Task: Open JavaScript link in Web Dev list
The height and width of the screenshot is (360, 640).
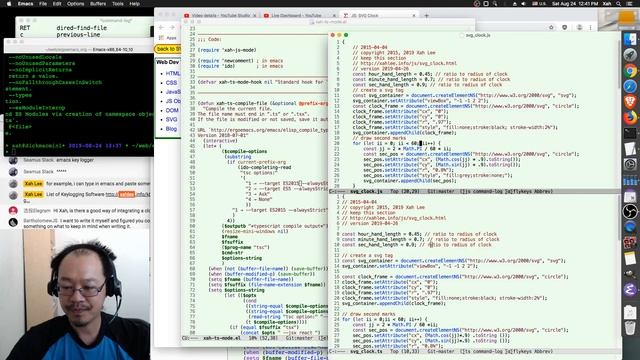Action: click(x=173, y=92)
